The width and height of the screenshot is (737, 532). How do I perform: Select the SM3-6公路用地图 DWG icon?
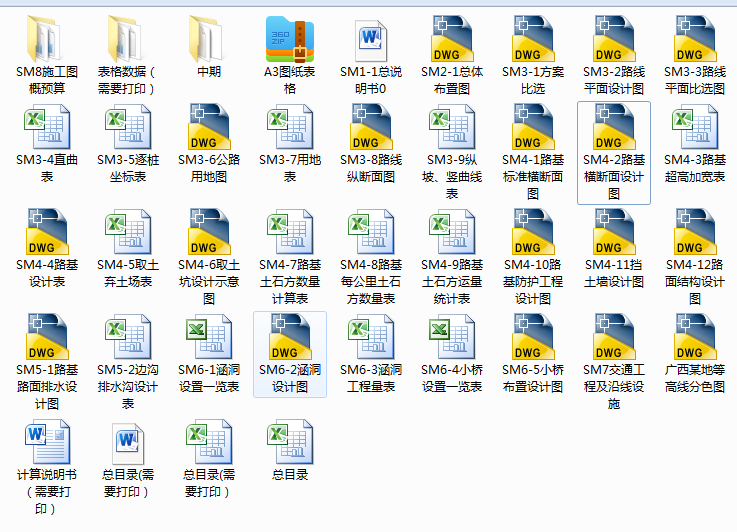(x=209, y=127)
